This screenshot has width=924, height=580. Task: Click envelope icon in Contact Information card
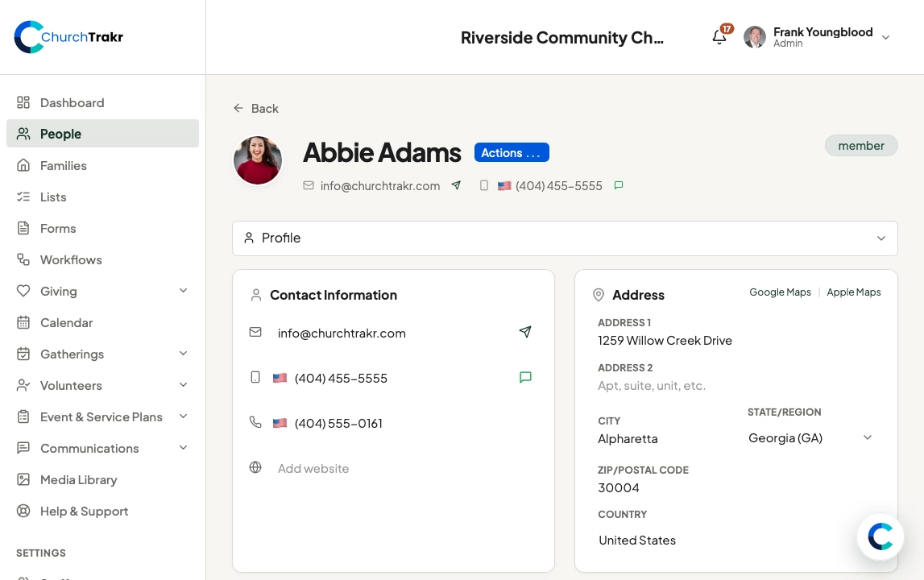click(255, 332)
